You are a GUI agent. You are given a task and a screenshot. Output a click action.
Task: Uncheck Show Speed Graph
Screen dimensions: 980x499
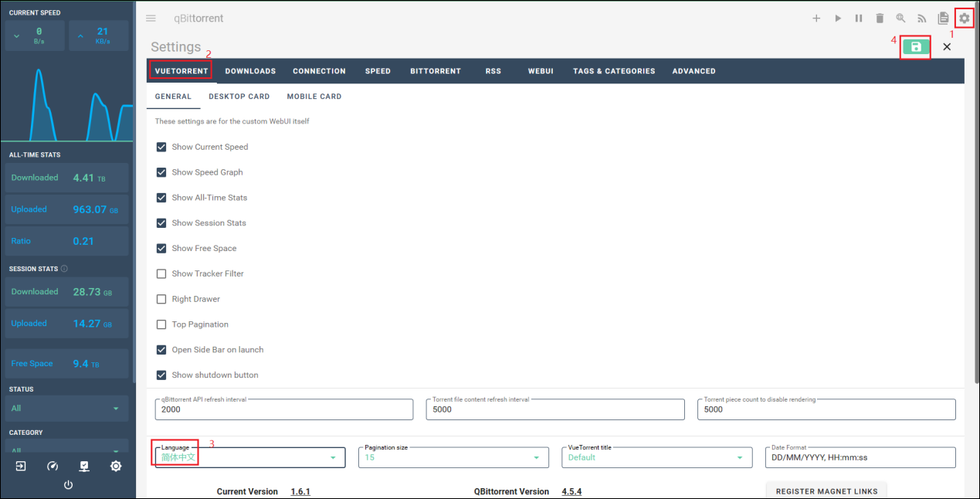pyautogui.click(x=161, y=172)
